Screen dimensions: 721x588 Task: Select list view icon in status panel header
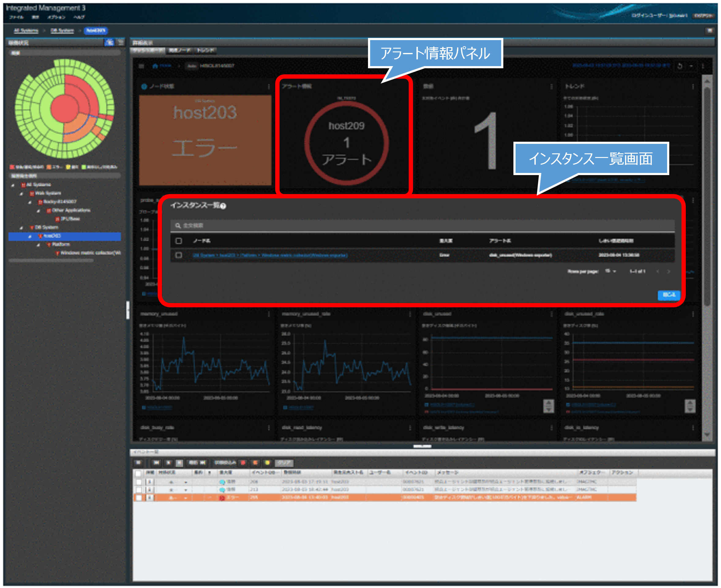pos(120,42)
